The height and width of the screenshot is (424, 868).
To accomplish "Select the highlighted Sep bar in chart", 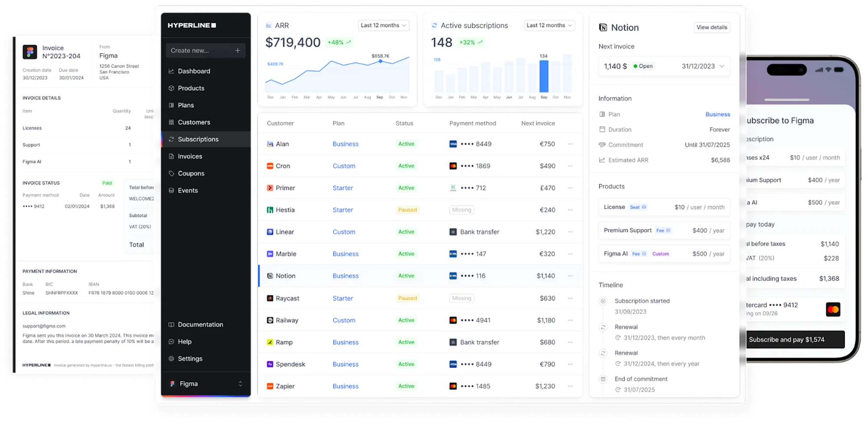I will point(544,76).
